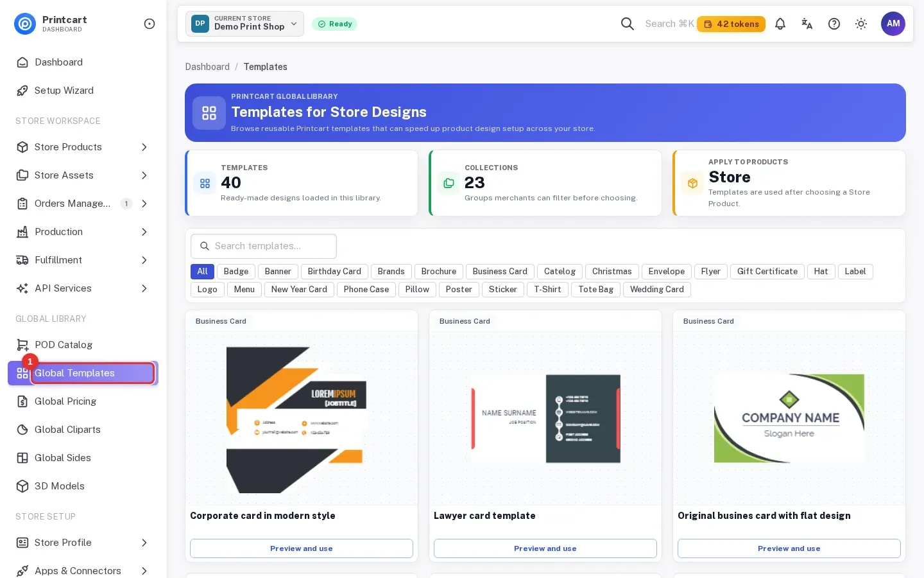Click the Fulfillment truck icon

tap(22, 260)
